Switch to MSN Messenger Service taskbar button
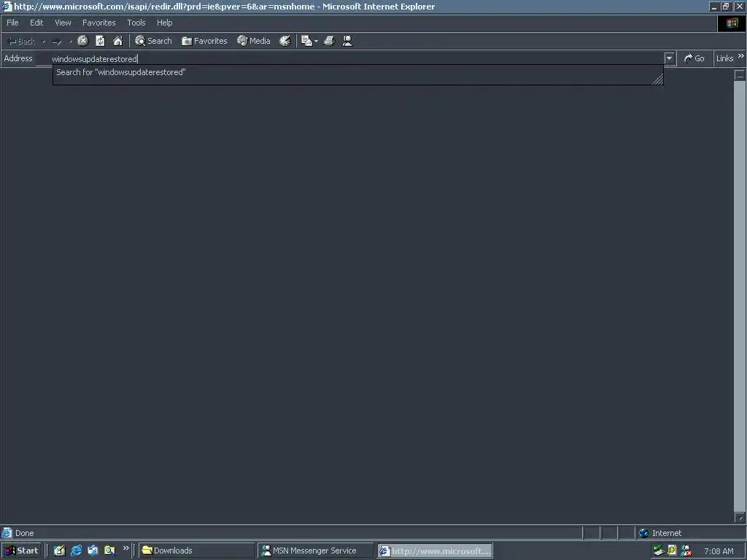 coord(315,551)
